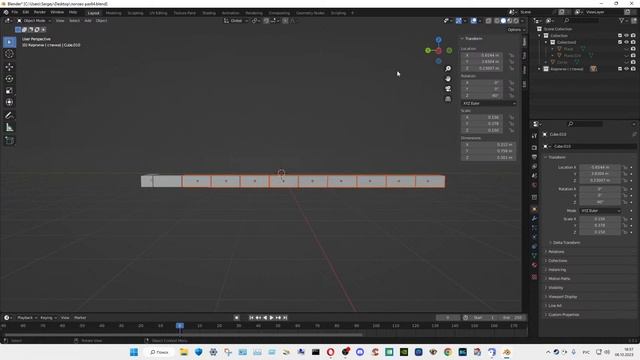Toggle camera view icon in viewport
The width and height of the screenshot is (640, 360).
(x=448, y=89)
